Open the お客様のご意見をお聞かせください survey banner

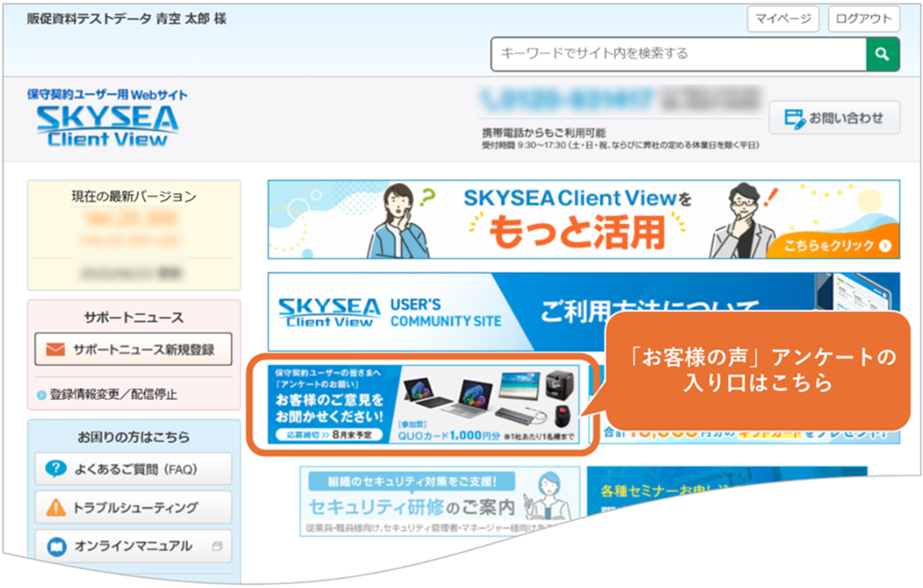pyautogui.click(x=423, y=404)
